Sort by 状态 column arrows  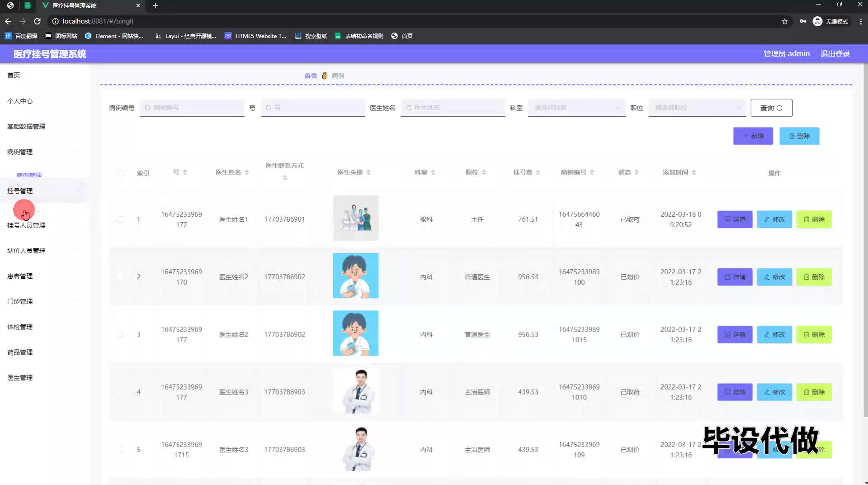click(x=636, y=172)
